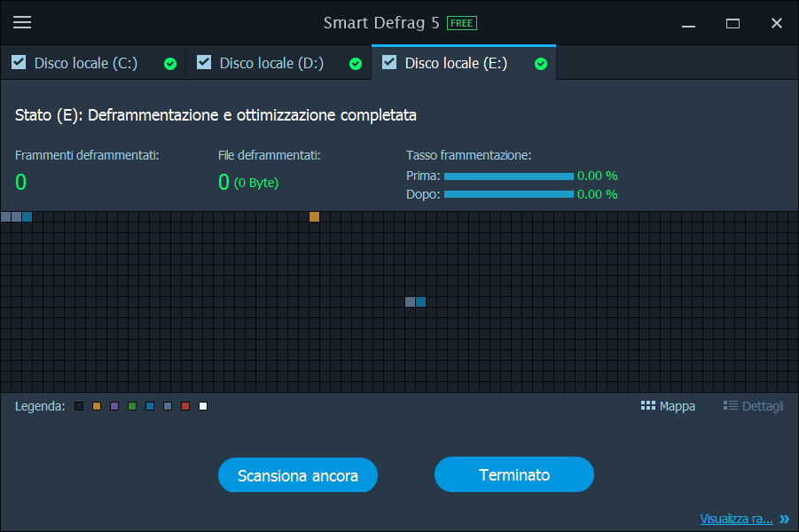Select the Disco locale (D:) tab
Image resolution: width=799 pixels, height=532 pixels.
pyautogui.click(x=271, y=63)
